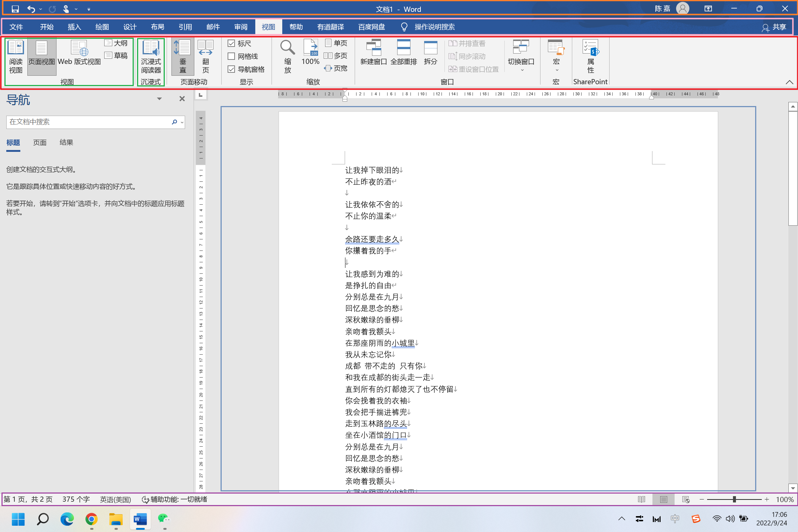798x532 pixels.
Task: Open Immersive Reader (沉浸式阅读器)
Action: point(151,57)
